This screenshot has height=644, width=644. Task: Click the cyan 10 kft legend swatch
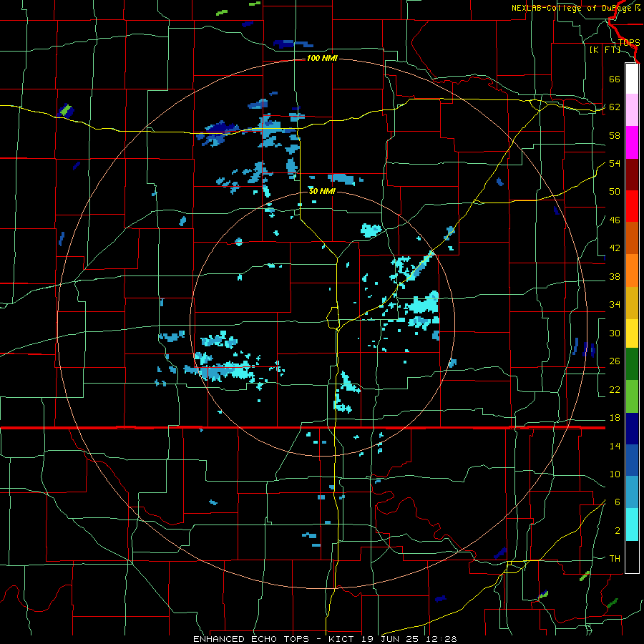632,525
